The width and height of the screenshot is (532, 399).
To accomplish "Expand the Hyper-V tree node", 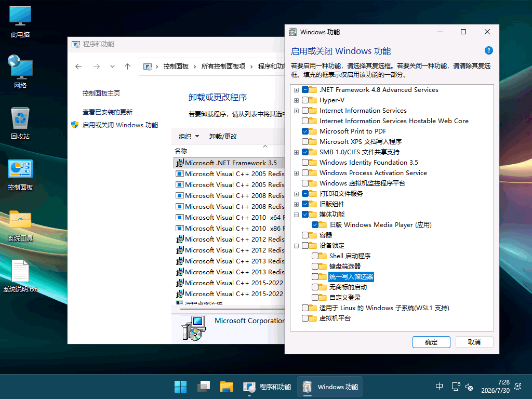I will pos(296,100).
